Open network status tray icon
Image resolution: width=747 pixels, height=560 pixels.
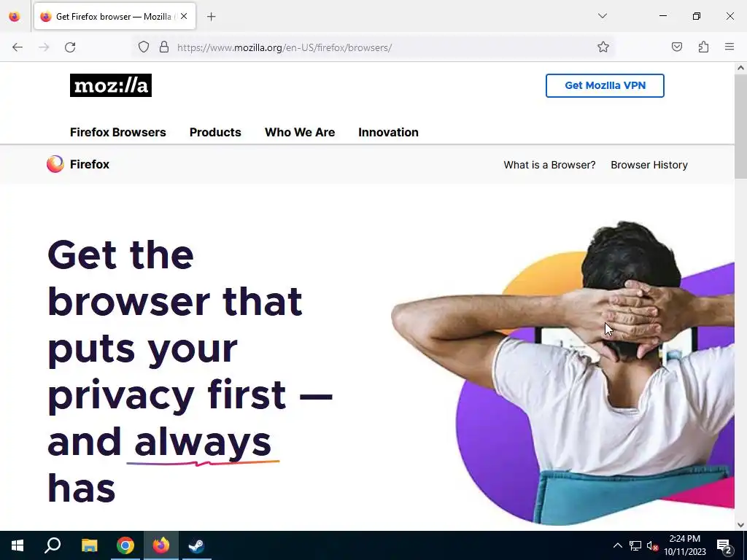[x=635, y=545]
